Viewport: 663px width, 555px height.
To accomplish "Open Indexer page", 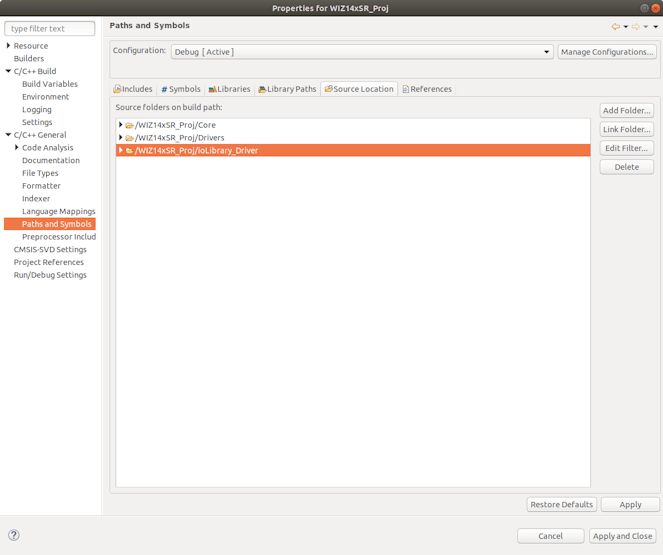I will pos(36,198).
